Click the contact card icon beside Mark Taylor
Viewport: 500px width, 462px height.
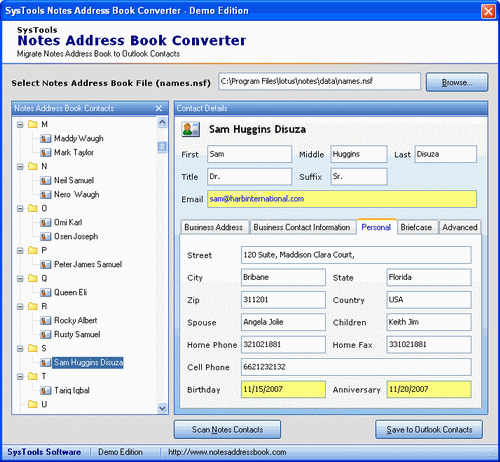[45, 152]
